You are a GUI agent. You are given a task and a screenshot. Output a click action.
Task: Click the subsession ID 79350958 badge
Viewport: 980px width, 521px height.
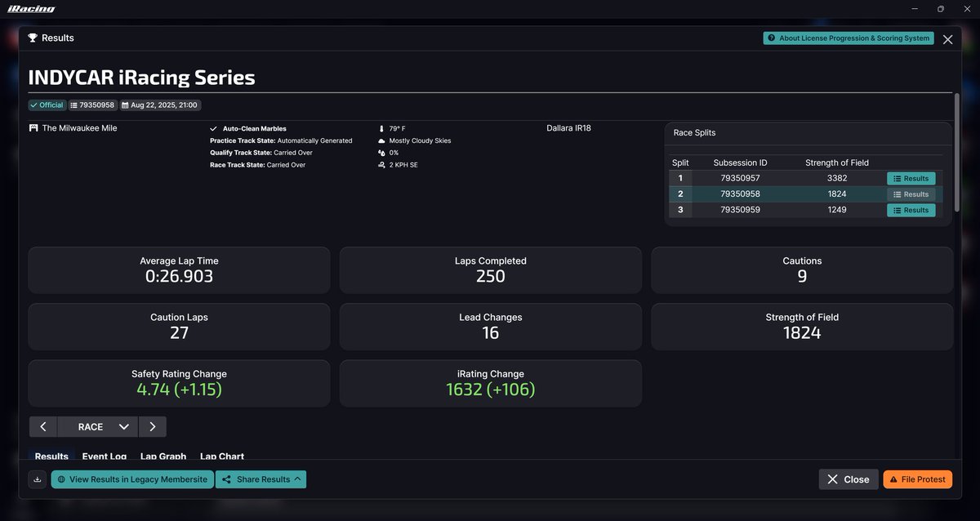coord(92,105)
